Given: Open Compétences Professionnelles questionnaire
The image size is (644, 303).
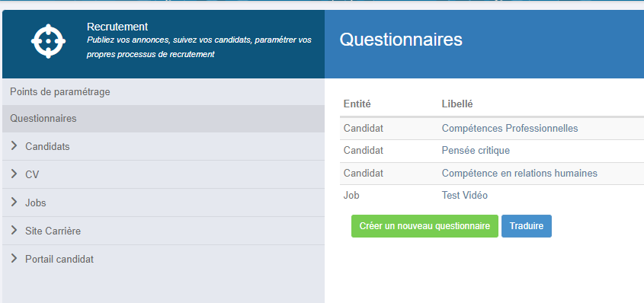Looking at the screenshot, I should pos(510,129).
